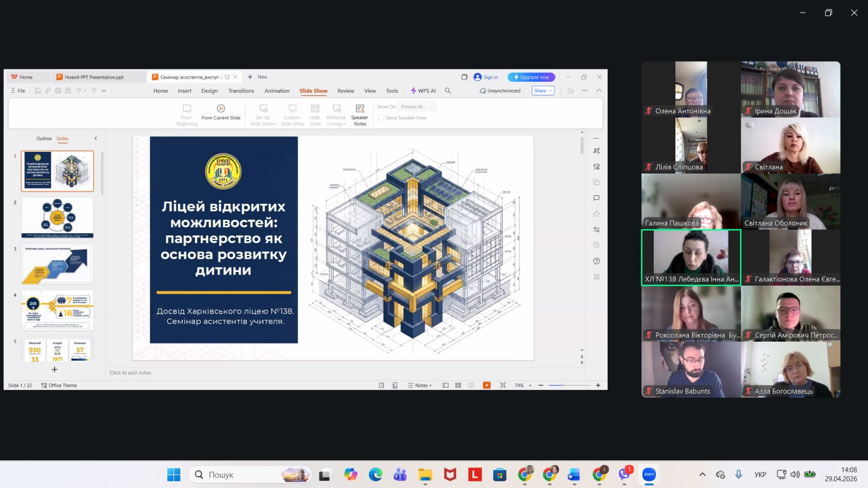Switch to slide sorter grid view icon
This screenshot has width=868, height=488.
click(458, 386)
